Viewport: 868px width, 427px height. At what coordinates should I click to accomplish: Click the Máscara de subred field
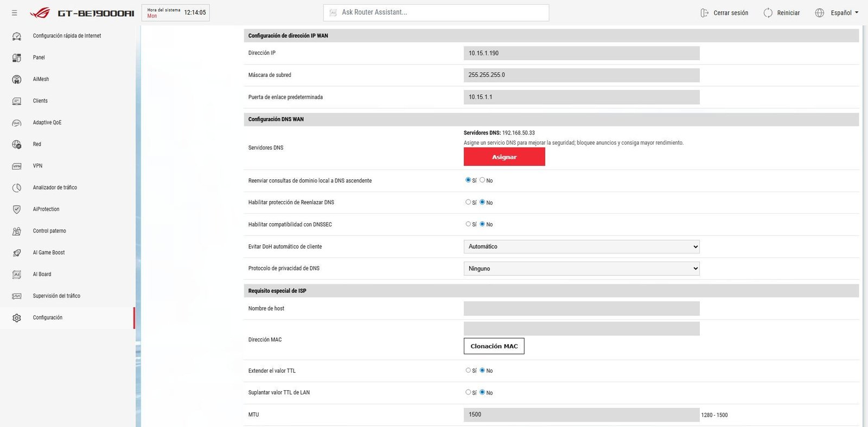pos(582,75)
